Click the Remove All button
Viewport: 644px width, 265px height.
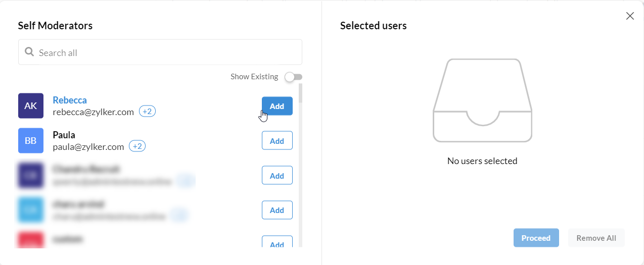pos(596,238)
